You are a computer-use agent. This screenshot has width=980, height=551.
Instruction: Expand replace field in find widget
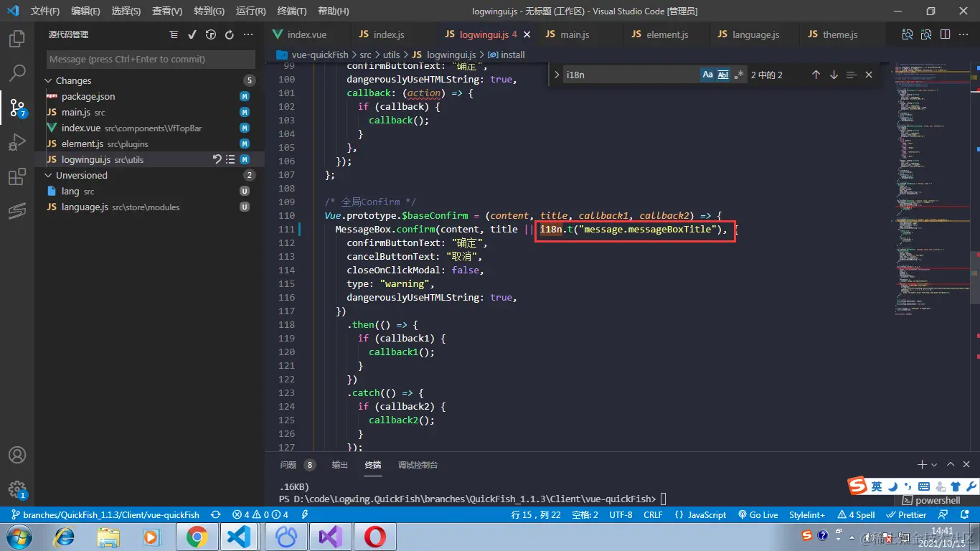point(557,75)
